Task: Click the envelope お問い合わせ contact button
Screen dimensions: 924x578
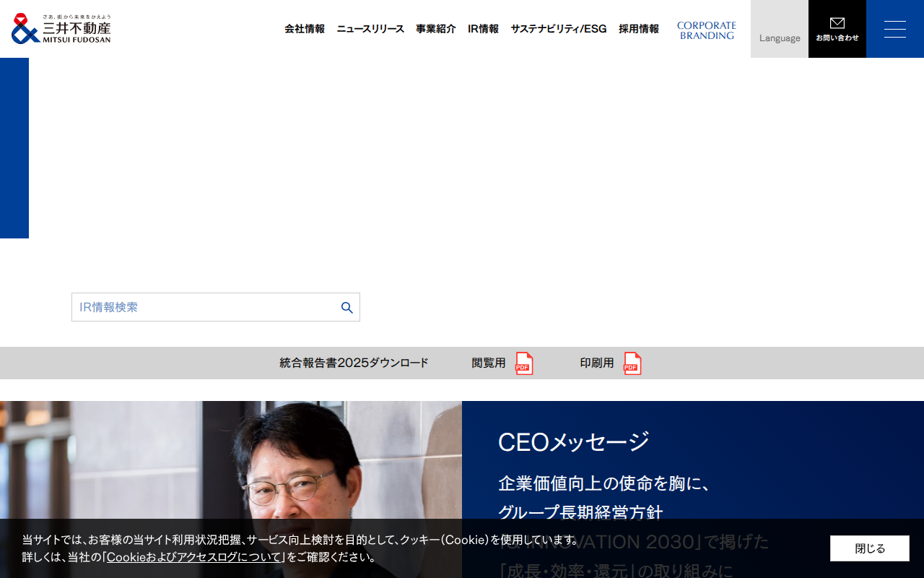Action: (837, 29)
